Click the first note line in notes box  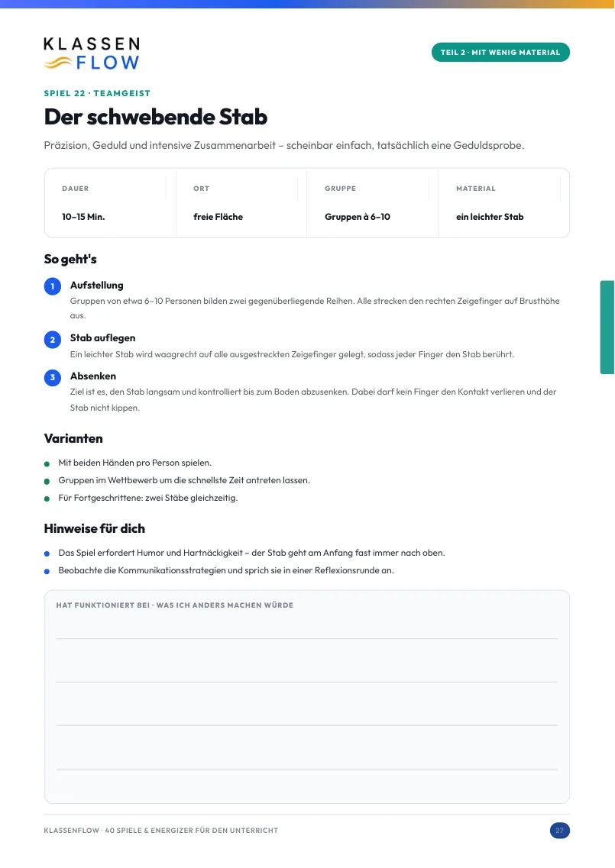(x=307, y=639)
